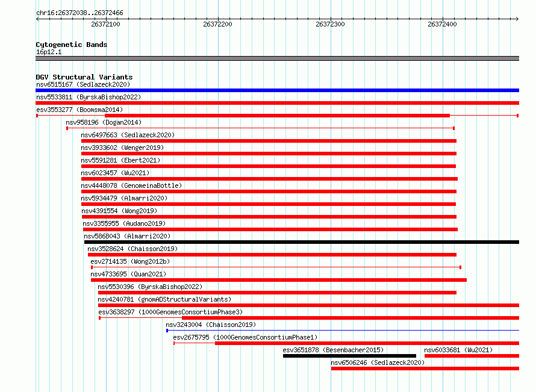
Task: Click ruler position 26372400
Action: pyautogui.click(x=442, y=24)
